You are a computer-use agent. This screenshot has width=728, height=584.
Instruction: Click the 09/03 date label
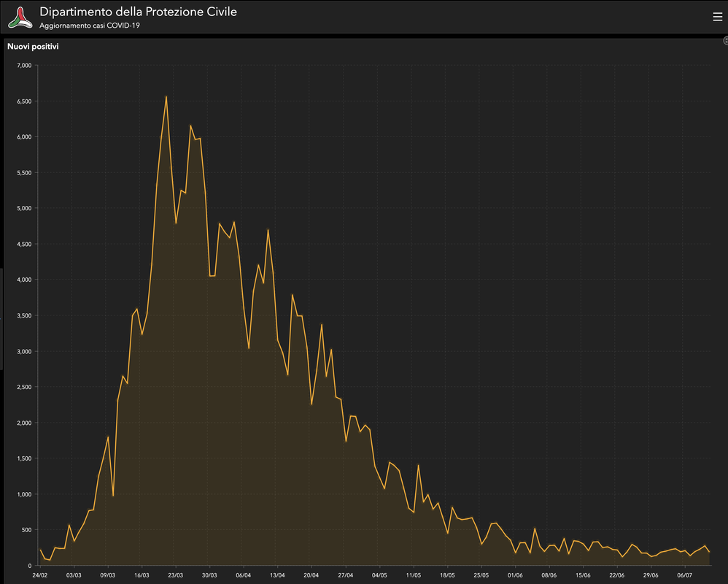point(108,575)
